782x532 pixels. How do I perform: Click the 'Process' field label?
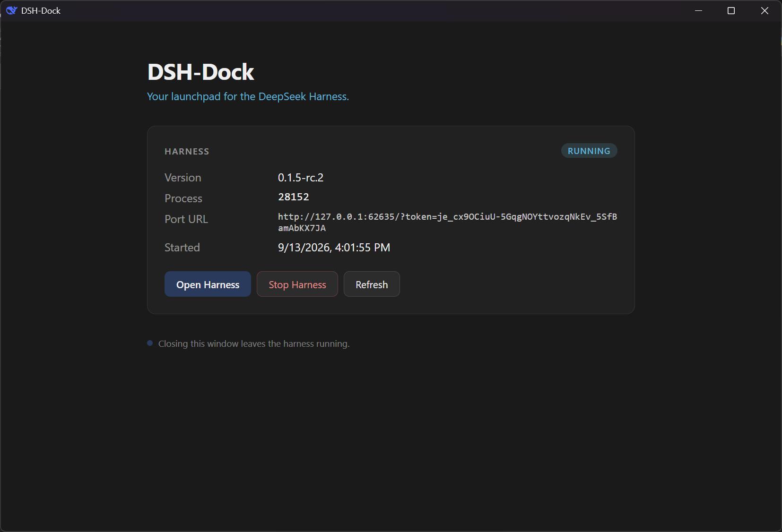pos(183,198)
